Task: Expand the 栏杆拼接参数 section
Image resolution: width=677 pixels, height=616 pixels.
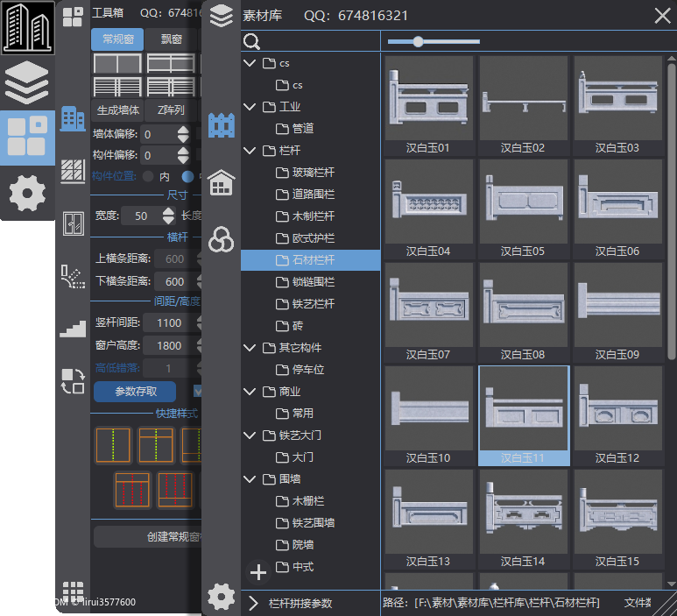Action: pyautogui.click(x=252, y=603)
